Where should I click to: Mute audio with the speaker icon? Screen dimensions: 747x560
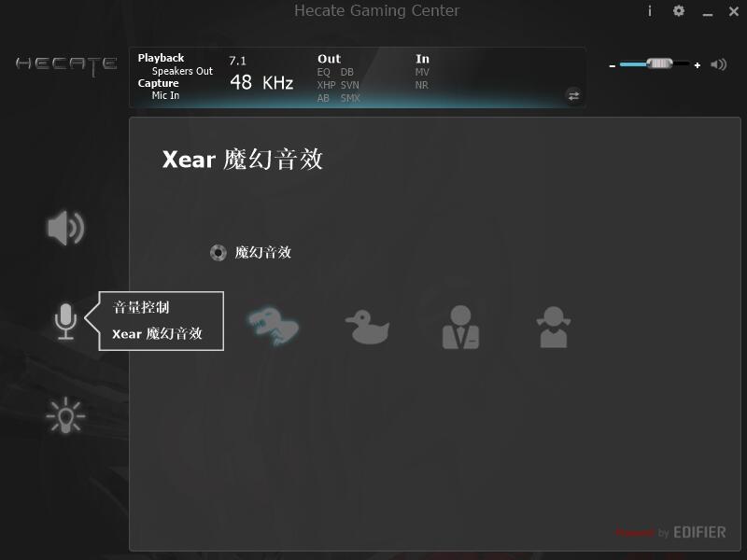[x=718, y=64]
